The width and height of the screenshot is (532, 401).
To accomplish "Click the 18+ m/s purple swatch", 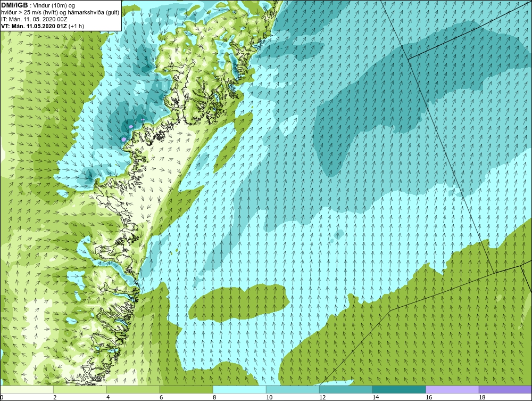I will (505, 389).
